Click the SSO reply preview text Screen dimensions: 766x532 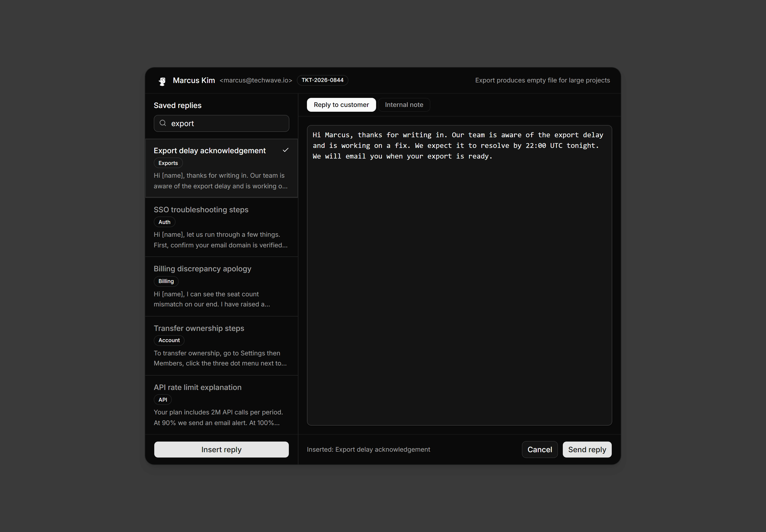click(220, 240)
